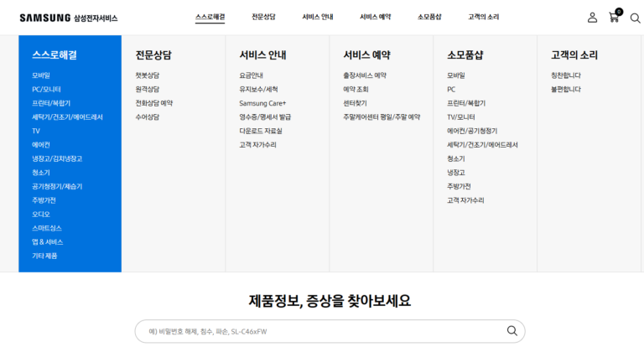Open 영수증/명세서 발급 link
Screen dimensions: 644x347
coord(265,117)
